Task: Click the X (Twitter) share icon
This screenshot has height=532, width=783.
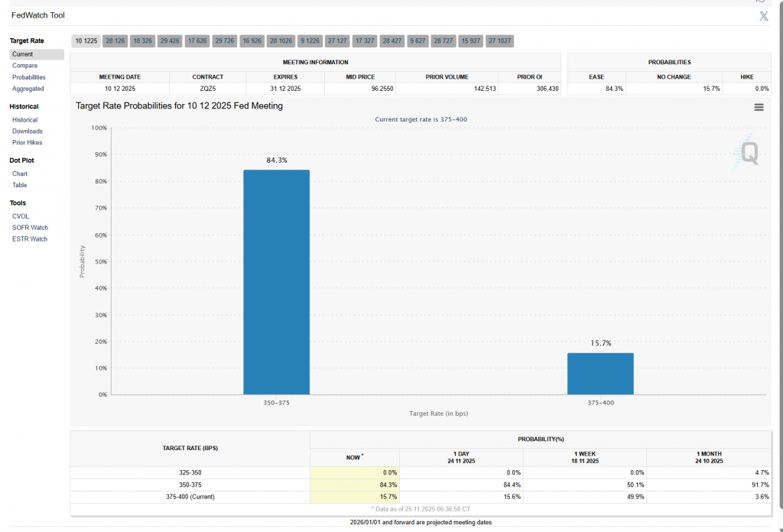Action: [x=763, y=16]
